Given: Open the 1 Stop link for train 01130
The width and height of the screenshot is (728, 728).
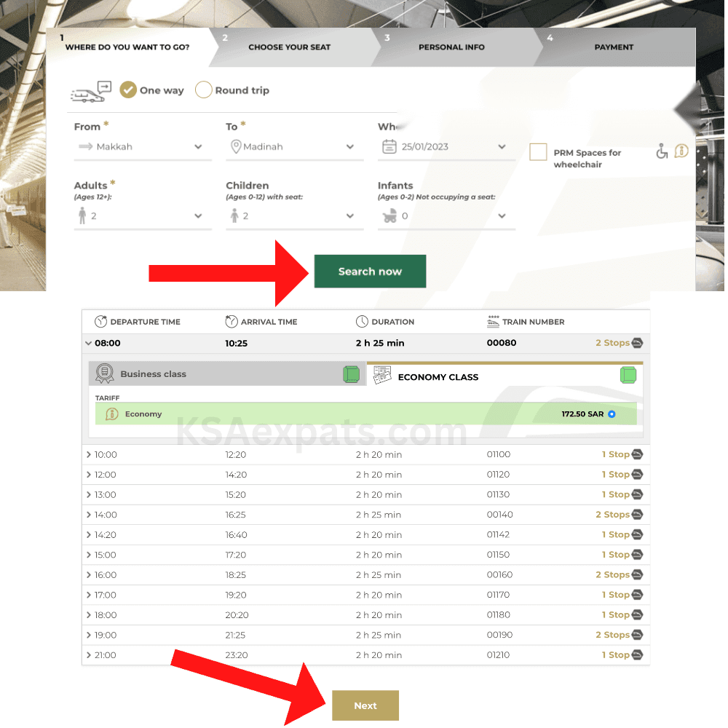Looking at the screenshot, I should (x=616, y=494).
